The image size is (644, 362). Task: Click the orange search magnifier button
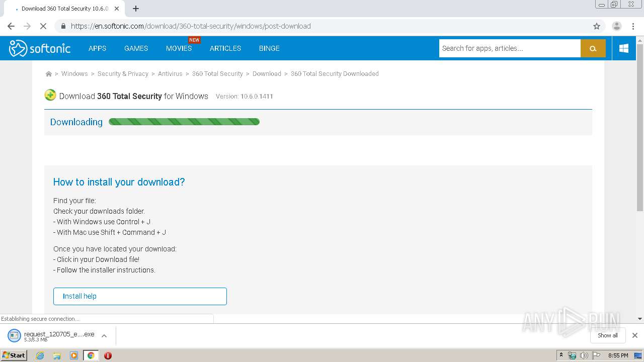(593, 48)
